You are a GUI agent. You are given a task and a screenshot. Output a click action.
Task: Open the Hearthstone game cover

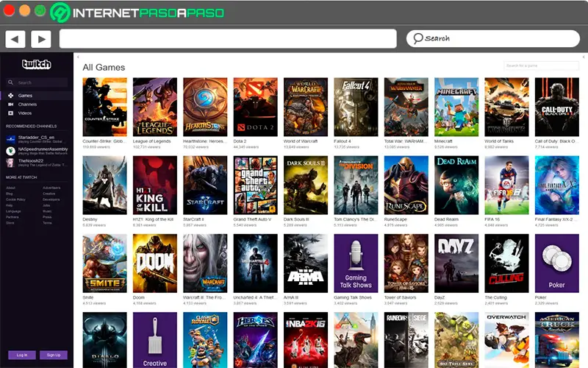click(205, 107)
